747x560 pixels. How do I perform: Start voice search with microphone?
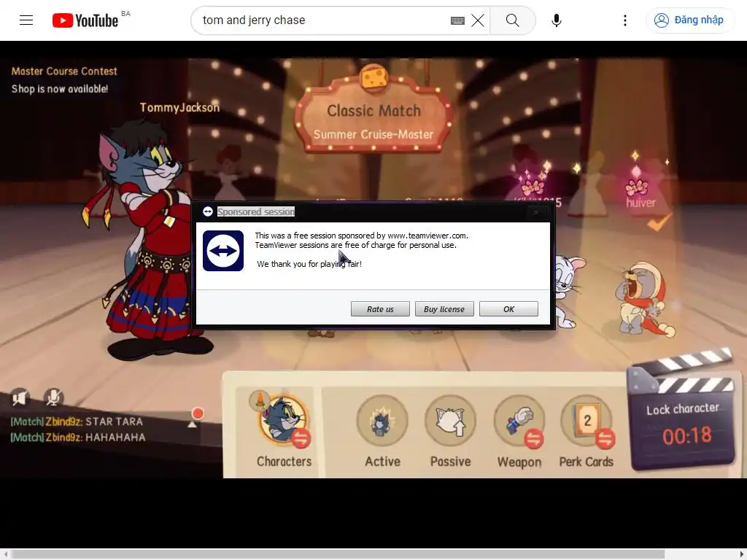pos(556,20)
